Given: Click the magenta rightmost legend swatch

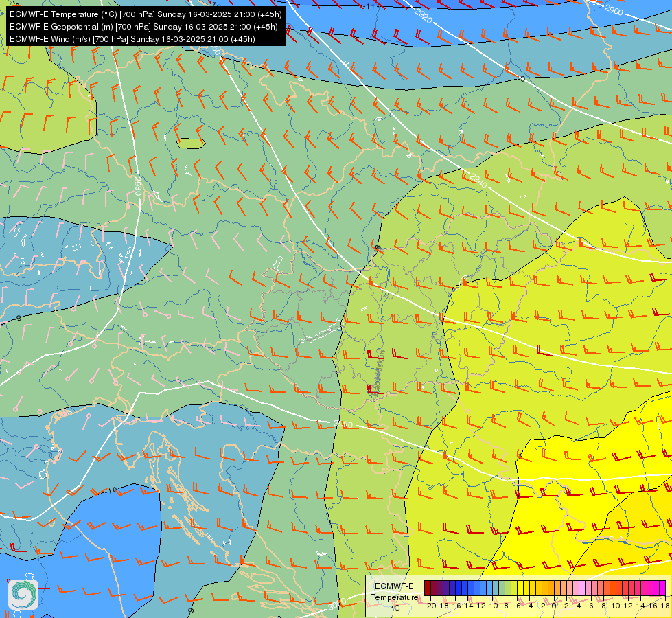Looking at the screenshot, I should [x=662, y=588].
